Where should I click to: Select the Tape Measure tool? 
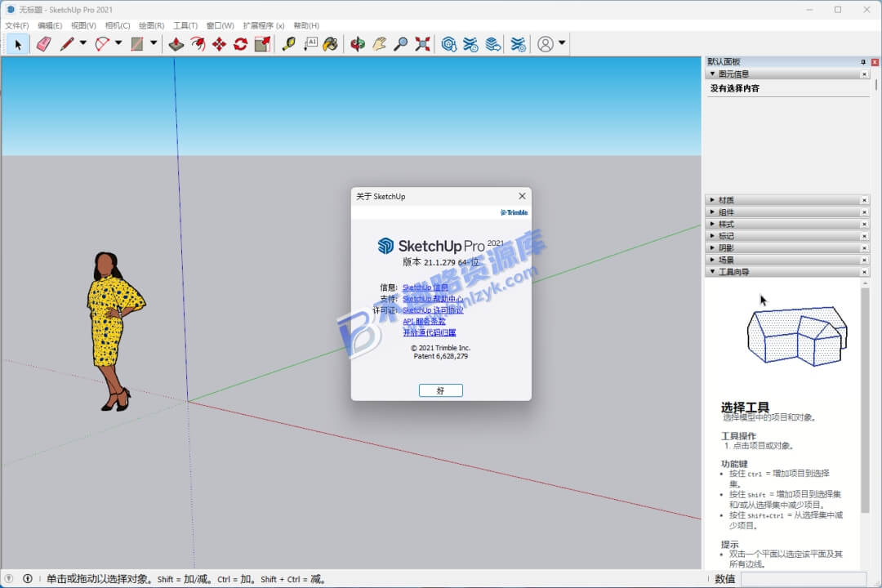point(288,44)
